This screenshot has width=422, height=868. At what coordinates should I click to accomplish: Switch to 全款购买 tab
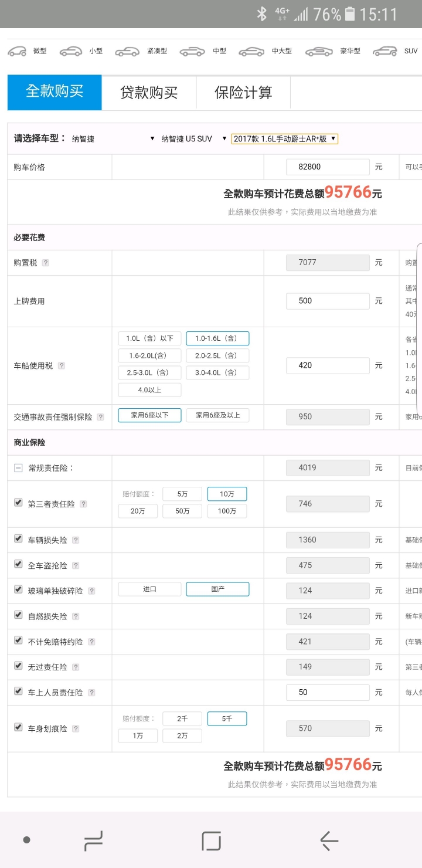[x=55, y=92]
